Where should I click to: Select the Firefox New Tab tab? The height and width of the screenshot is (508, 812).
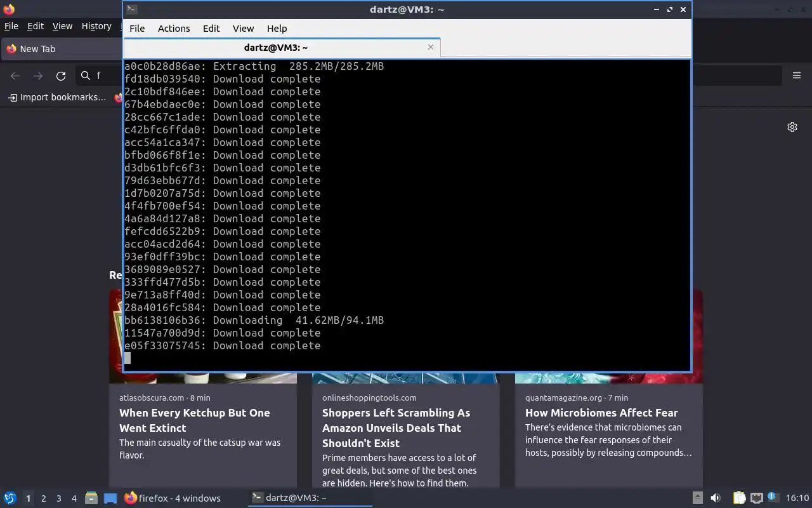click(62, 49)
